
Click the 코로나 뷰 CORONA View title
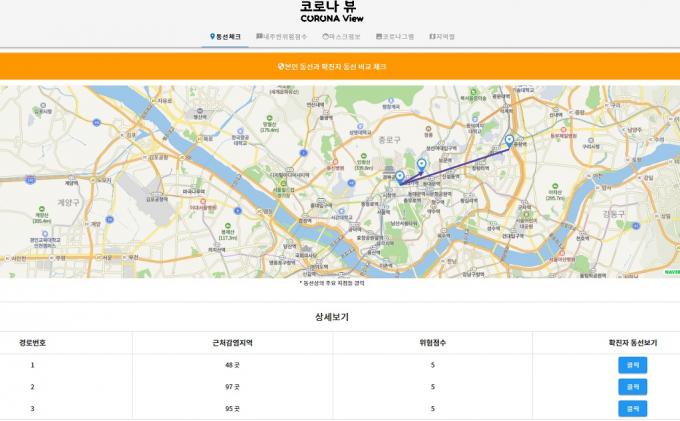coord(339,11)
